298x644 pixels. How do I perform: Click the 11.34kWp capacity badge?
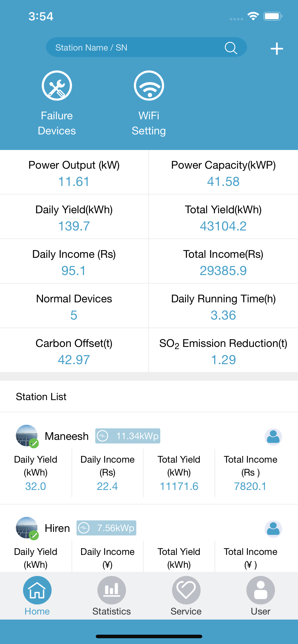tap(128, 436)
